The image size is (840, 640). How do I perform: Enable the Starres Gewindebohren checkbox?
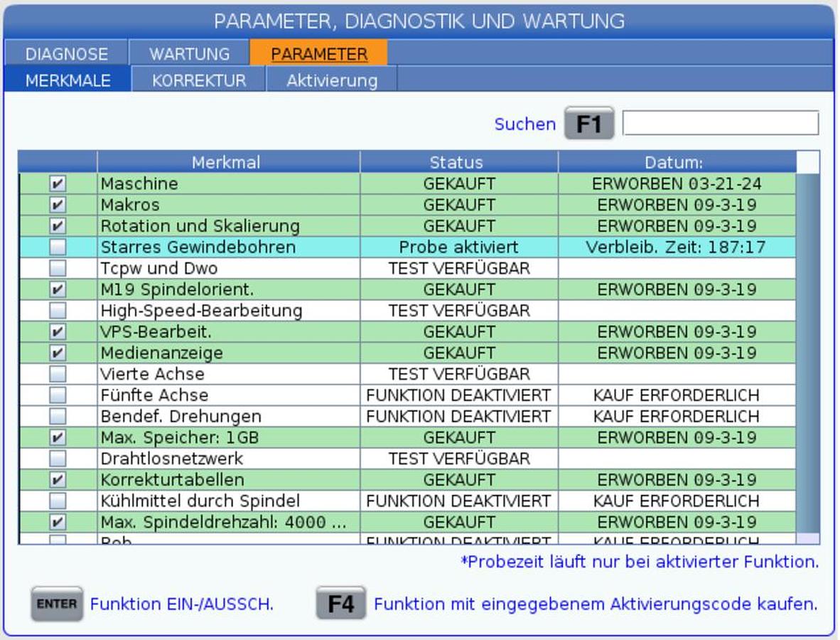(x=58, y=247)
